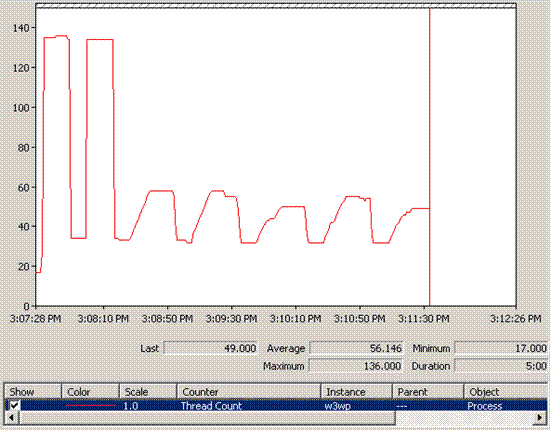This screenshot has height=430, width=550.
Task: Click the Instance column header
Action: 357,391
